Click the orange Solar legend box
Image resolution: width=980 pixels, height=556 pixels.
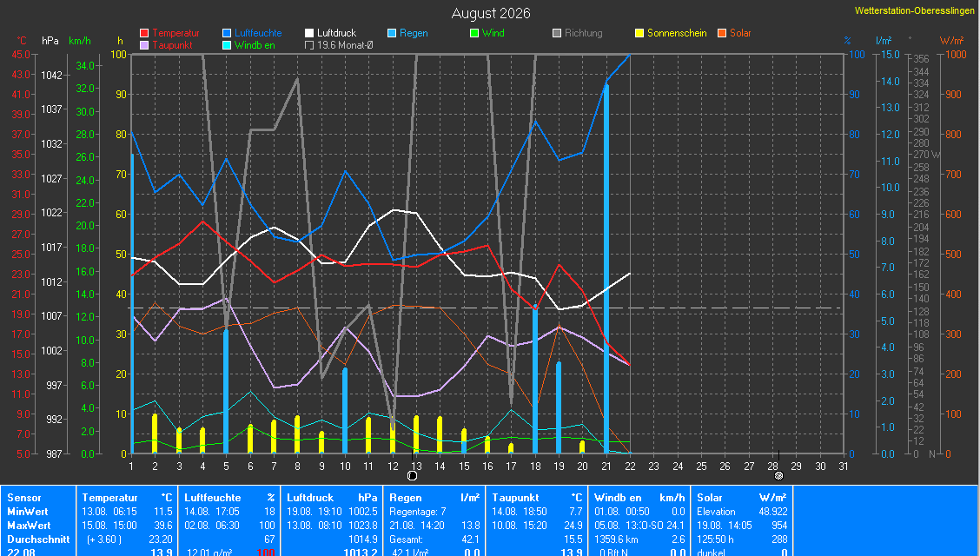[722, 33]
